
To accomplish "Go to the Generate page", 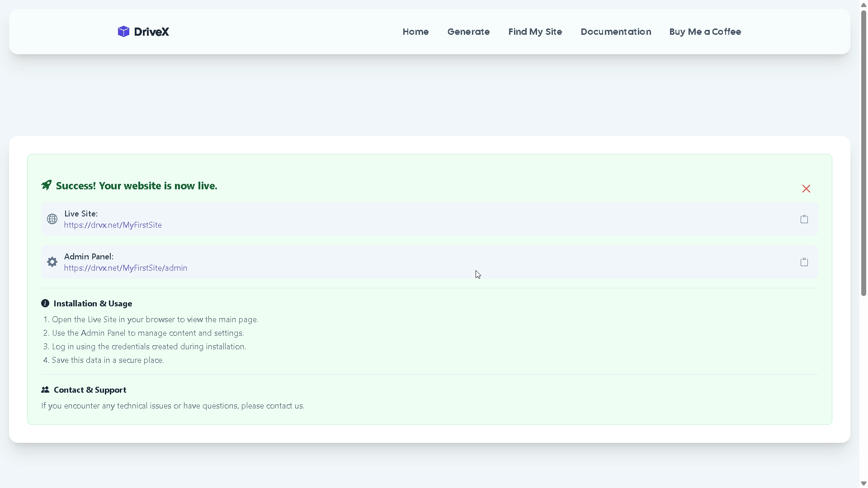I will point(468,32).
